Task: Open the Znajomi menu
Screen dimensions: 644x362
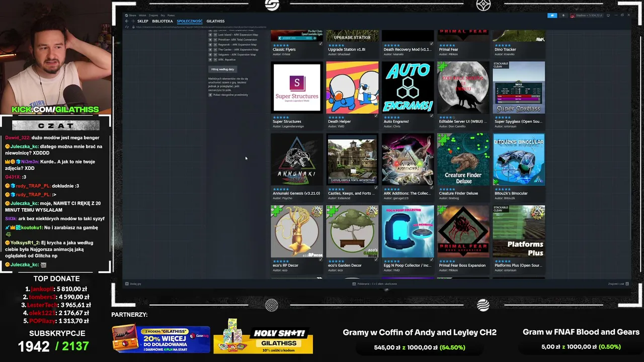Action: pyautogui.click(x=153, y=16)
